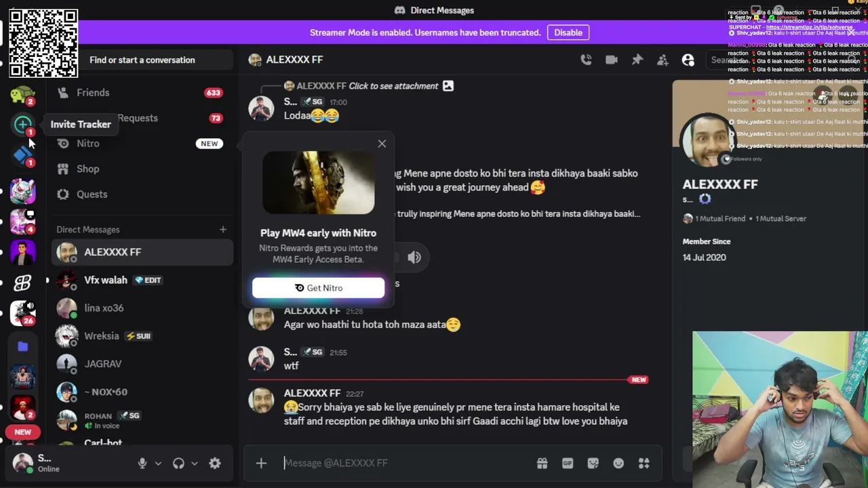This screenshot has height=488, width=868.
Task: Open microphone input options arrow
Action: [158, 464]
